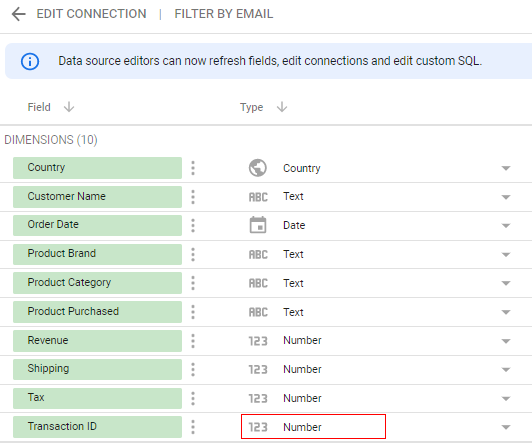This screenshot has width=532, height=448.
Task: Expand type dropdown for Revenue
Action: 506,341
